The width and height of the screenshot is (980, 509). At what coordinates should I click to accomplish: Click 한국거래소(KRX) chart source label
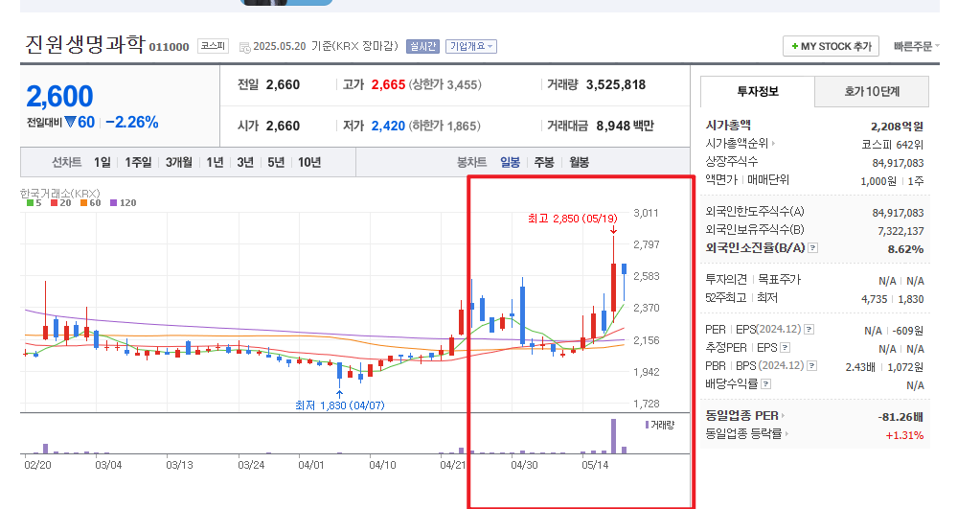(60, 194)
